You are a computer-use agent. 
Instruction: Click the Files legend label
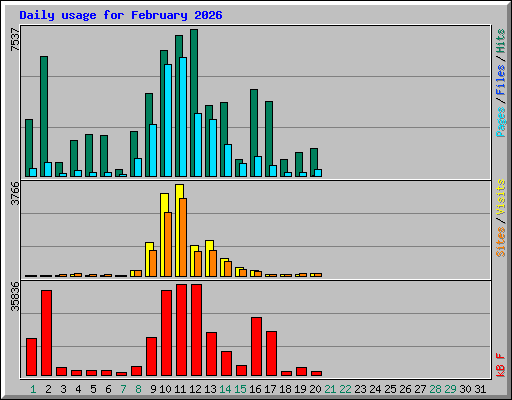501,80
